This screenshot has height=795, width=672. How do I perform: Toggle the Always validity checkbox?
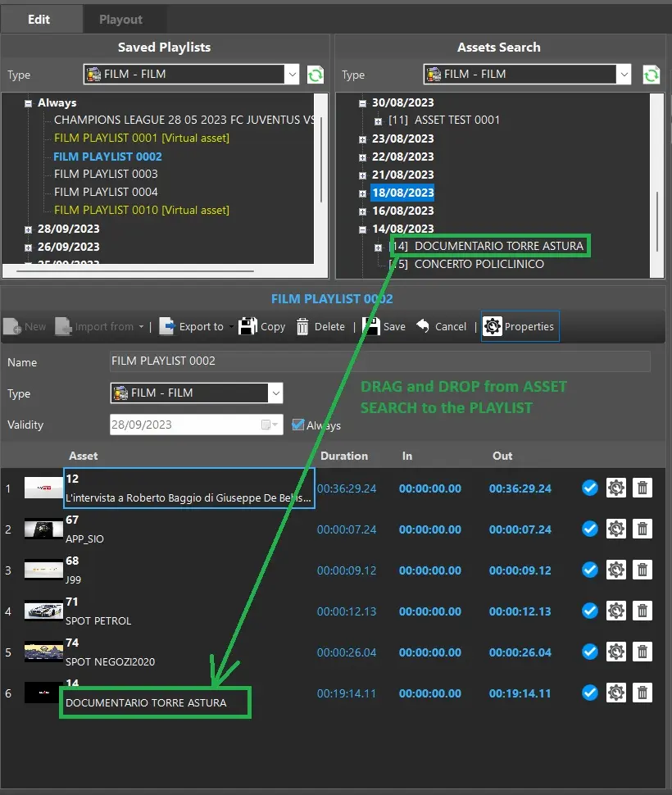298,425
